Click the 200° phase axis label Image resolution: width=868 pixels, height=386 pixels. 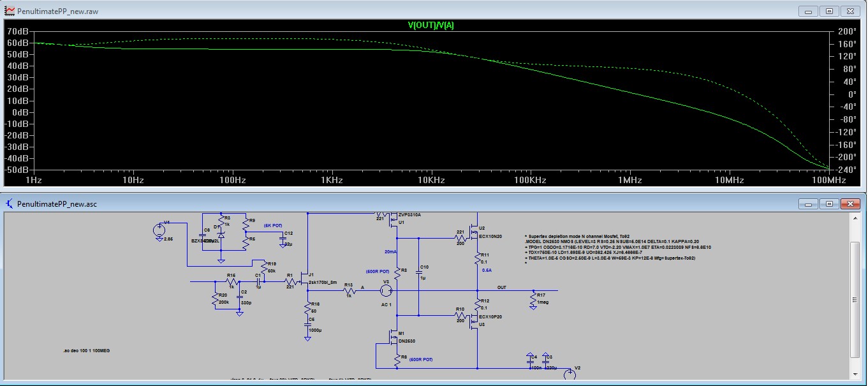(x=848, y=31)
